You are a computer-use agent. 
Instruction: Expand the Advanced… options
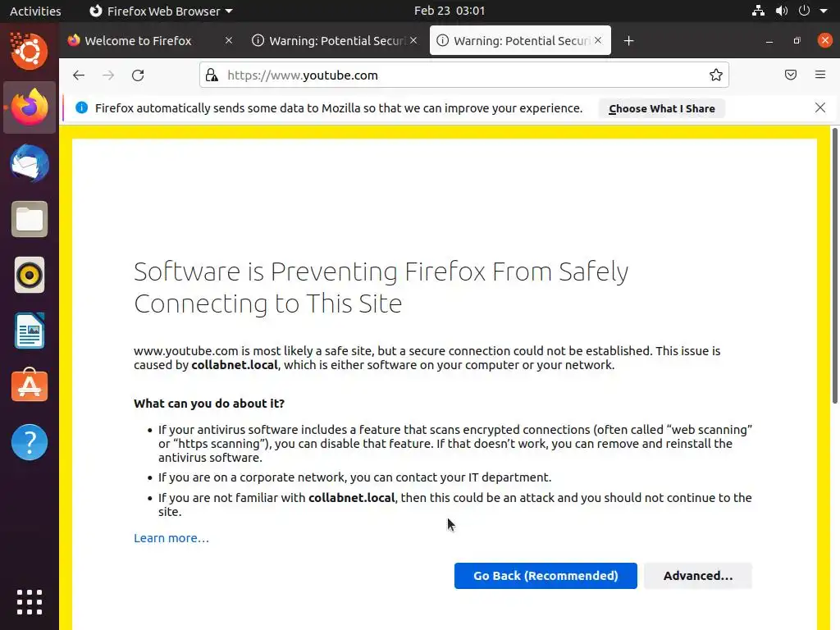click(x=697, y=576)
